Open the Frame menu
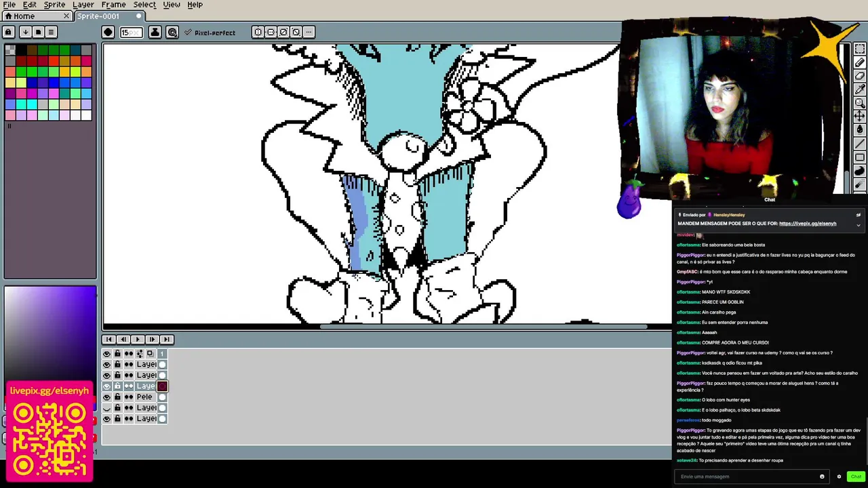 (113, 5)
